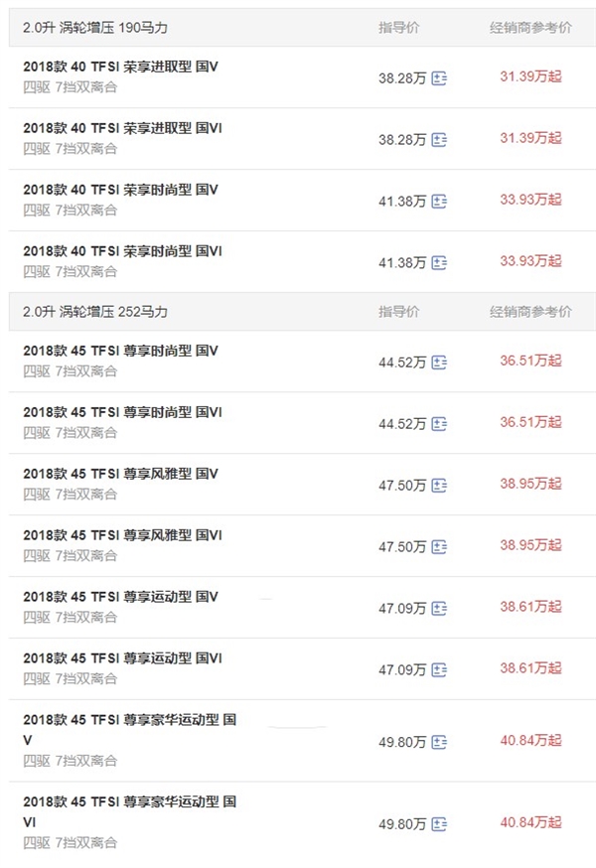Image resolution: width=596 pixels, height=868 pixels.
Task: Click 经销商参考价 column header in 252马力 section
Action: [x=530, y=312]
